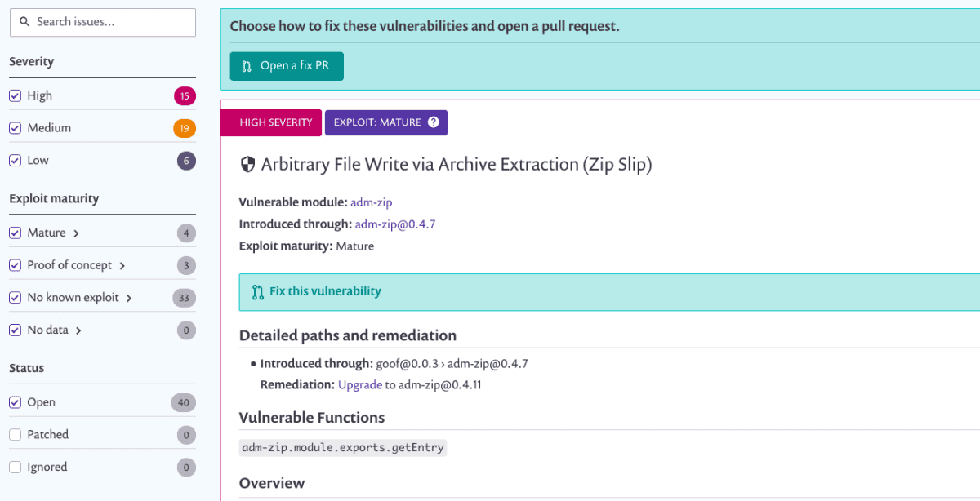The height and width of the screenshot is (501, 980).
Task: Click Fix this vulnerability link
Action: [x=325, y=291]
